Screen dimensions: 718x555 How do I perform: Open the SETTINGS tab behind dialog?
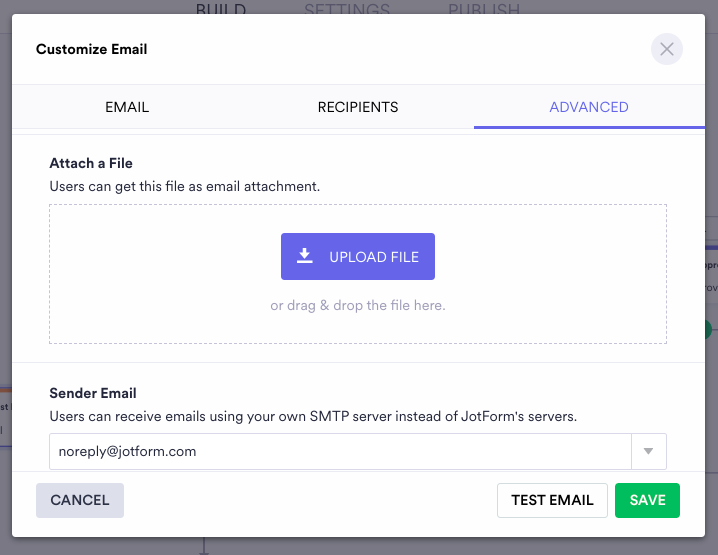[x=347, y=9]
